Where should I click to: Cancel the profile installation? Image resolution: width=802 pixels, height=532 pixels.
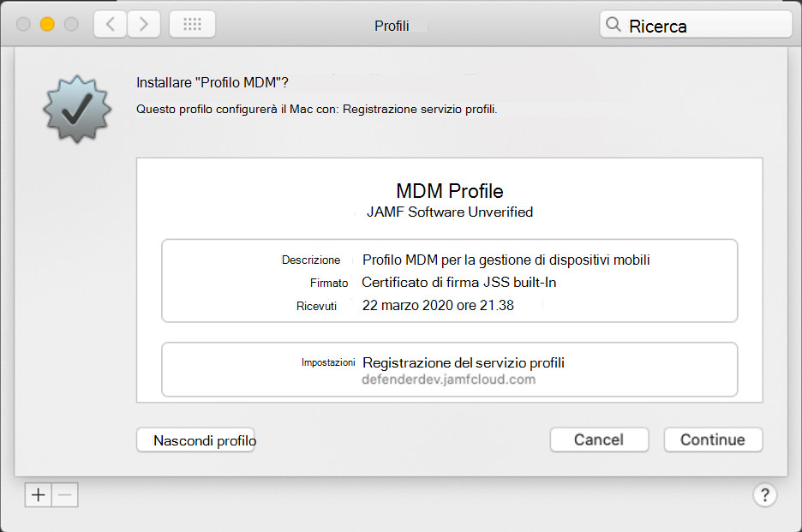tap(600, 439)
